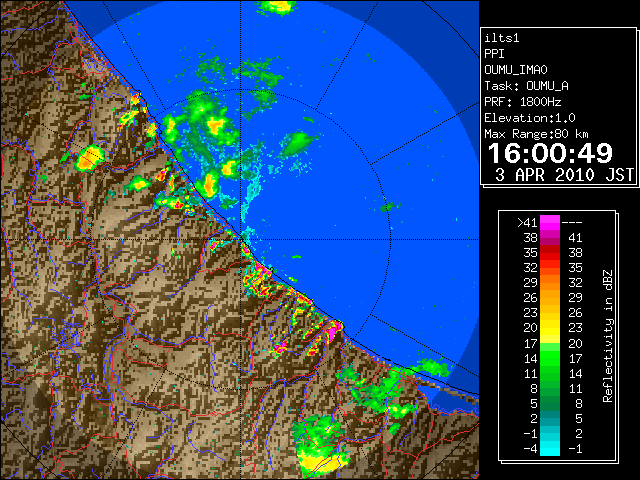Select the Elevation:1.0 text
Screen dimensions: 640x480
pos(530,118)
